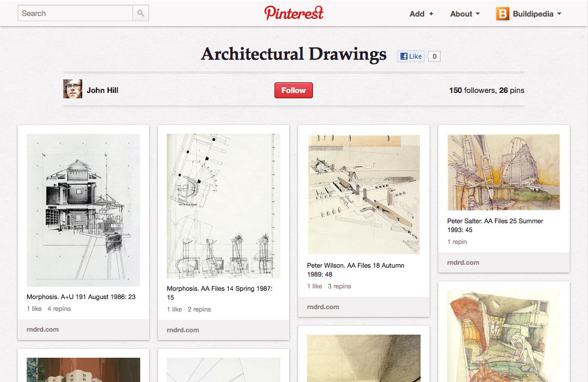The height and width of the screenshot is (382, 588).
Task: Click '2 repins' under Morphosis AA Files 14 pin
Action: pos(199,310)
